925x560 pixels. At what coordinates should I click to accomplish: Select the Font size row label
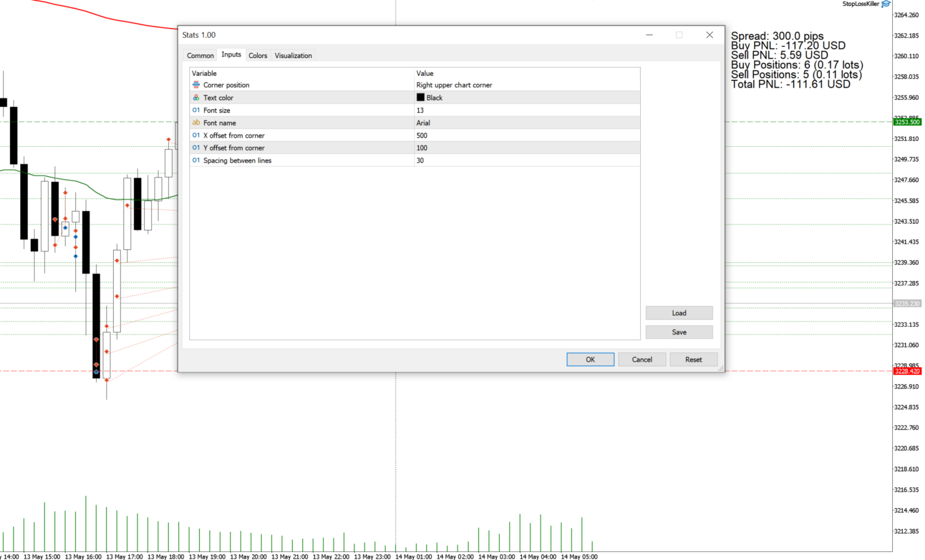[217, 110]
